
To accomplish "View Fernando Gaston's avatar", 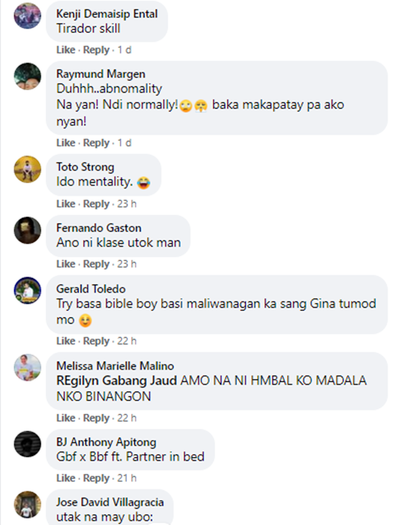I will (27, 230).
